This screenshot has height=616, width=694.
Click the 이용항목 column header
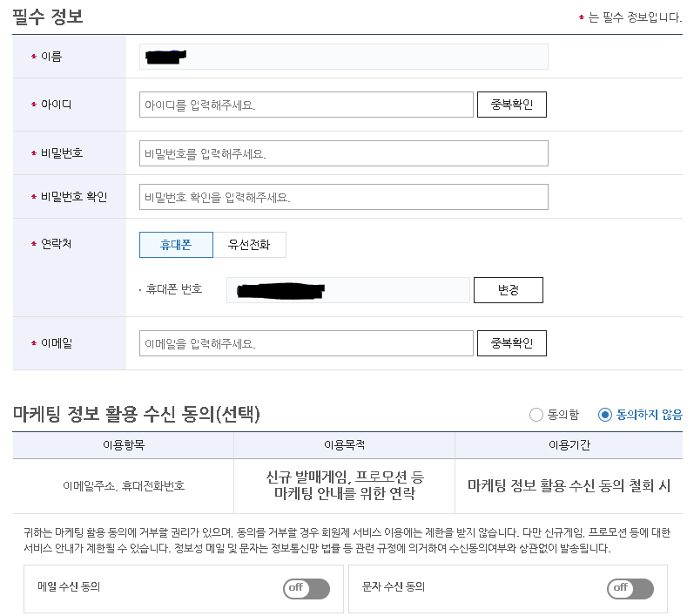(124, 445)
